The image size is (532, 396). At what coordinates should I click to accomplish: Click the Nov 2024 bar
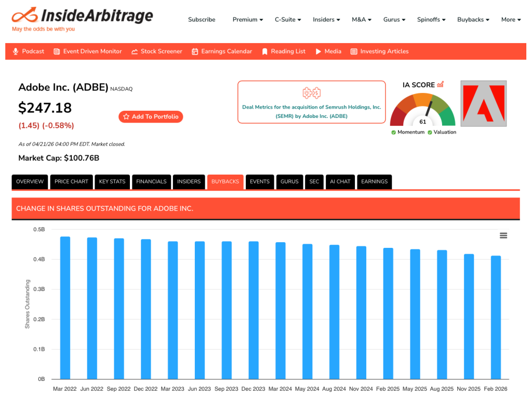click(361, 312)
